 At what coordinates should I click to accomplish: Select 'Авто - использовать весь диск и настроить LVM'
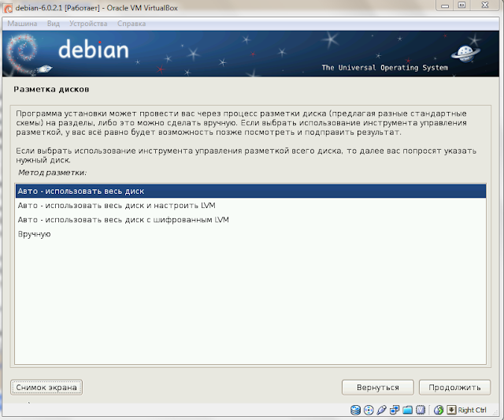[x=250, y=205]
